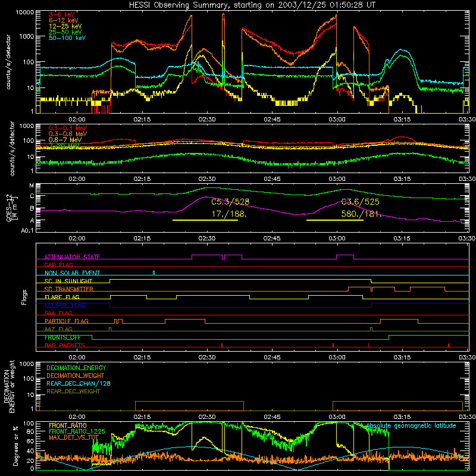
Task: Select the NON_SOLAR_EVENT flag label
Action: 72,273
